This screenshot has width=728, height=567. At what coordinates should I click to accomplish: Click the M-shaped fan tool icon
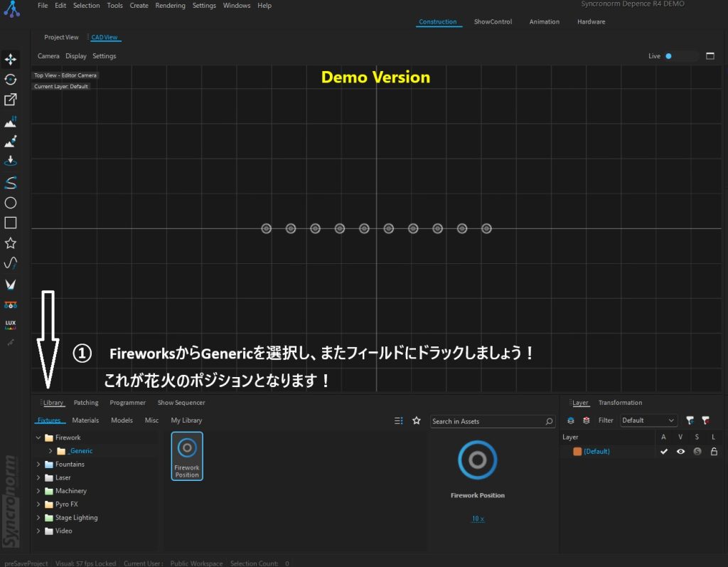tap(11, 285)
